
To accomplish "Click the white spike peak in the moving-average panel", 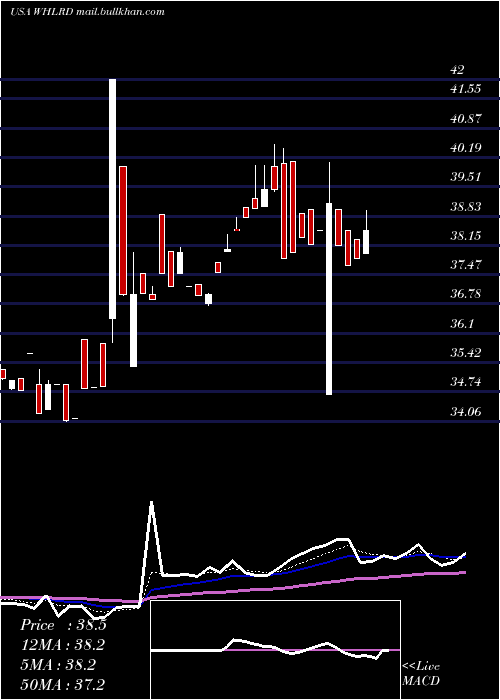I will (152, 502).
